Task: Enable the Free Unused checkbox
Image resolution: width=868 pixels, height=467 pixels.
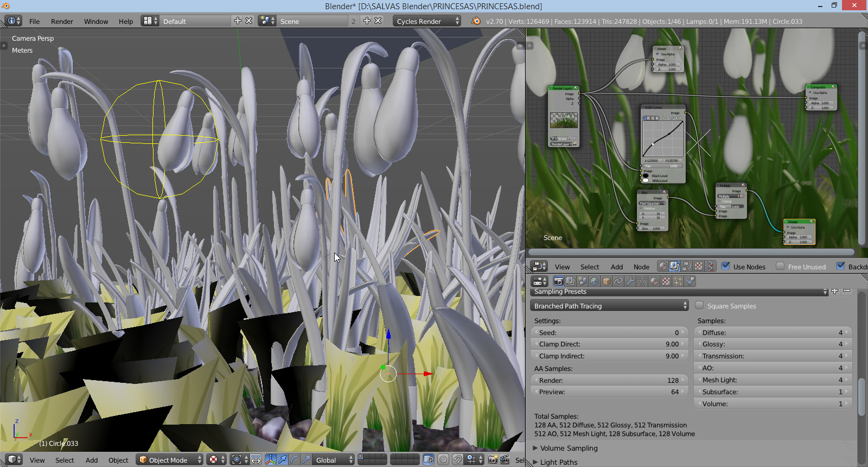Action: pos(780,266)
